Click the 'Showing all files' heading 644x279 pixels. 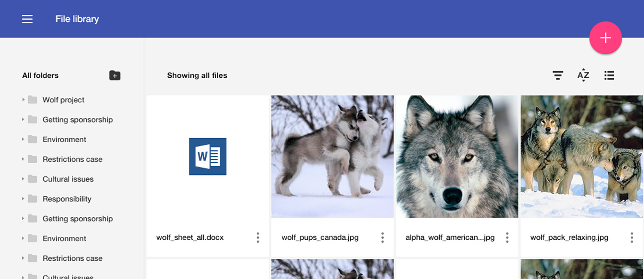pos(197,76)
